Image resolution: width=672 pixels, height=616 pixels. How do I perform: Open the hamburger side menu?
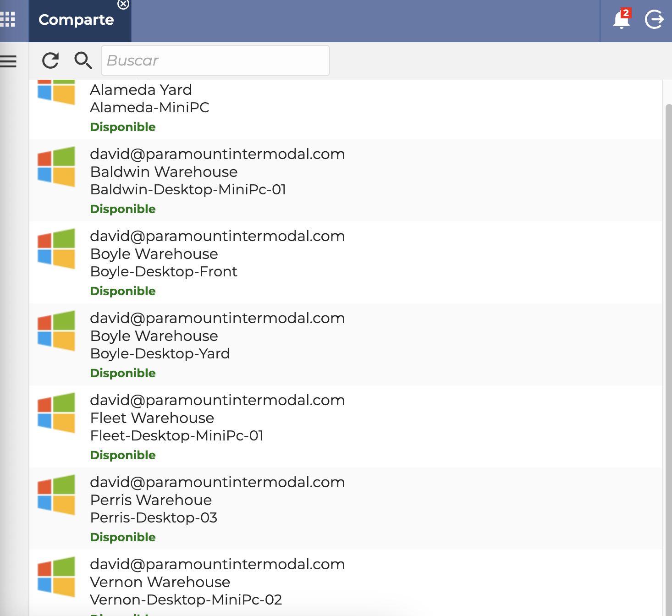coord(8,61)
